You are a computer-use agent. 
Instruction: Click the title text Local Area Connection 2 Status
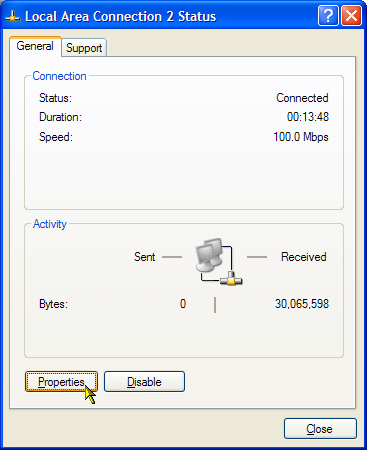click(121, 16)
